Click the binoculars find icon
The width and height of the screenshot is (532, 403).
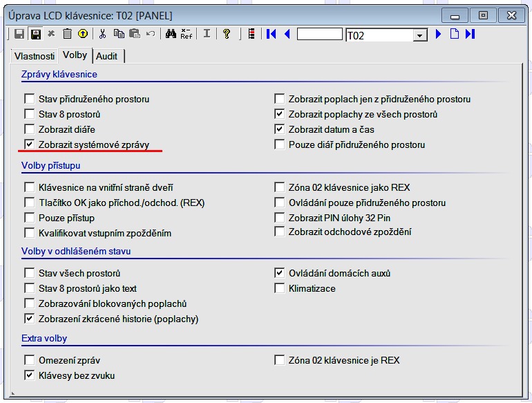click(x=171, y=34)
